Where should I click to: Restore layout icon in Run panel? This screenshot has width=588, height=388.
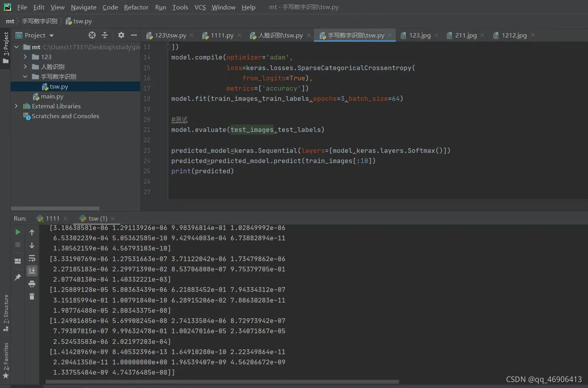click(x=18, y=261)
